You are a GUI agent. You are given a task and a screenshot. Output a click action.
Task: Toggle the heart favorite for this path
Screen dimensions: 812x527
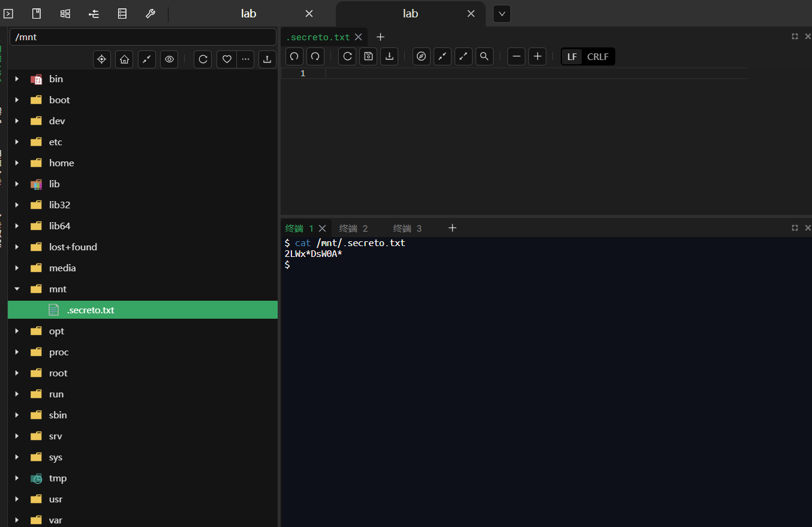pos(227,59)
